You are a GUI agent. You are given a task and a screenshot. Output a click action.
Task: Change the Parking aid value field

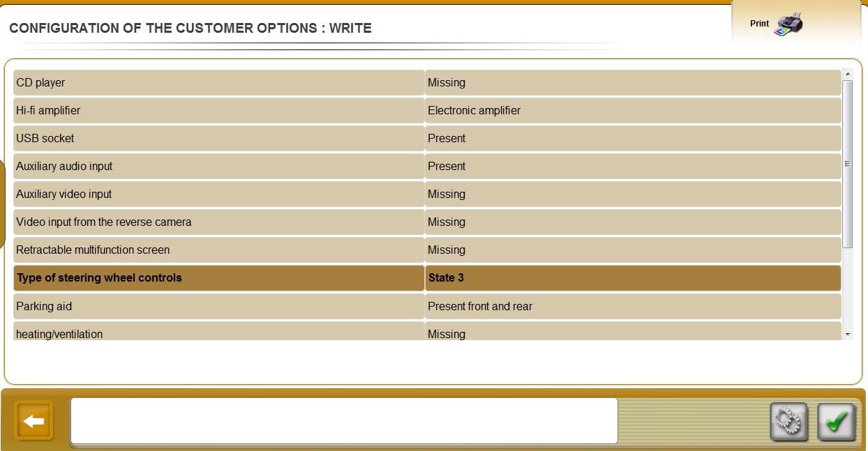633,306
